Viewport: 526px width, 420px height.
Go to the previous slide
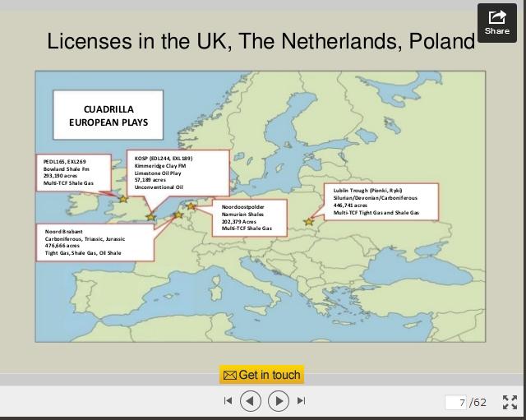(x=251, y=400)
